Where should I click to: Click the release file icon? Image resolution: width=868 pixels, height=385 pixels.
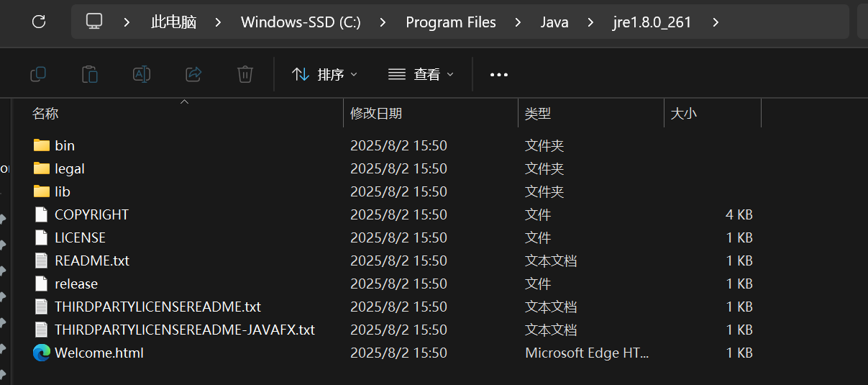pos(42,284)
